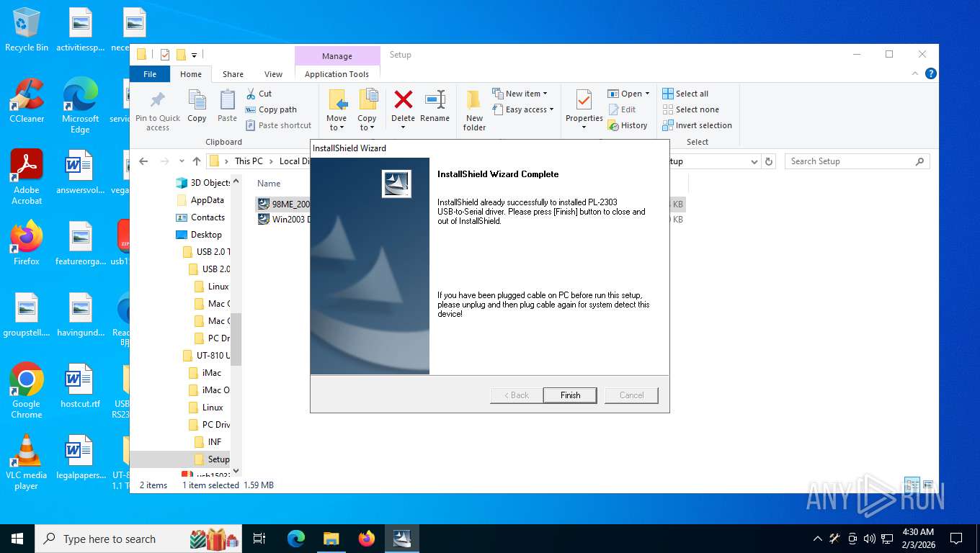Click the red Delete icon
The width and height of the screenshot is (980, 553).
tap(404, 99)
